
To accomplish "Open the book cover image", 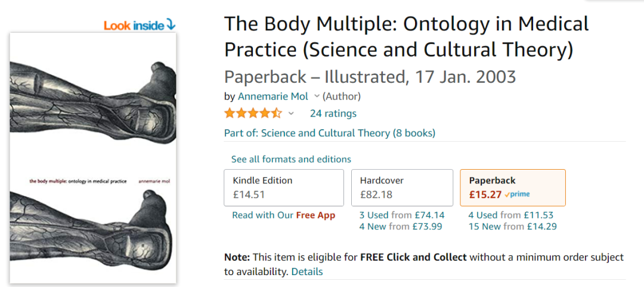I will coord(93,158).
